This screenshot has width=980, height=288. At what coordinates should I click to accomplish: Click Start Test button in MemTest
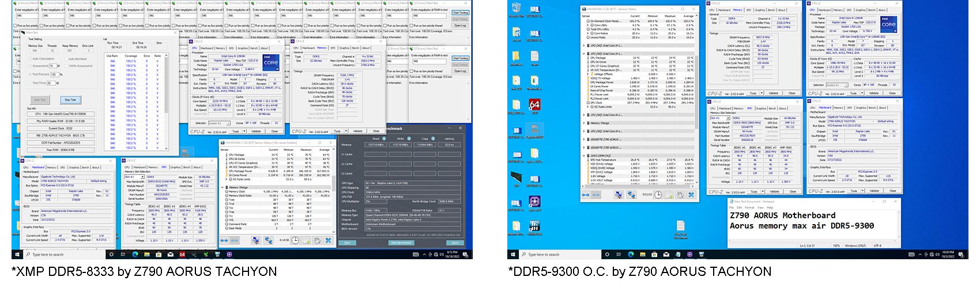click(x=40, y=100)
